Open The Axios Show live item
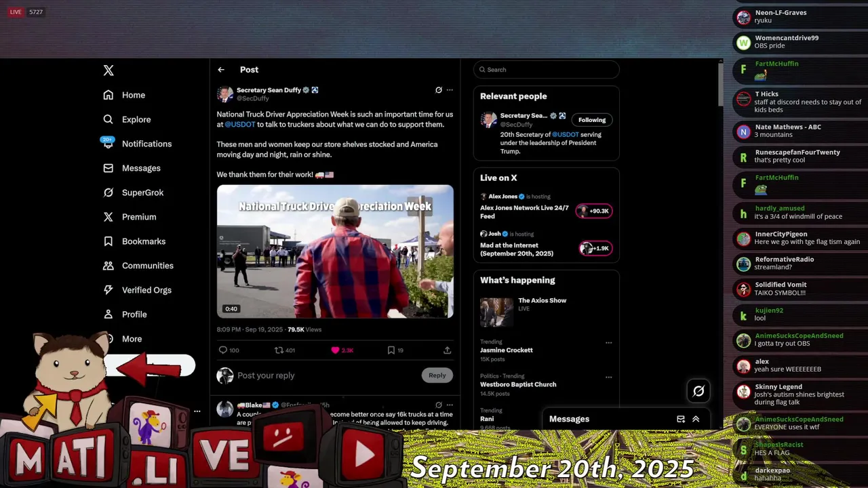The height and width of the screenshot is (488, 868). click(542, 300)
